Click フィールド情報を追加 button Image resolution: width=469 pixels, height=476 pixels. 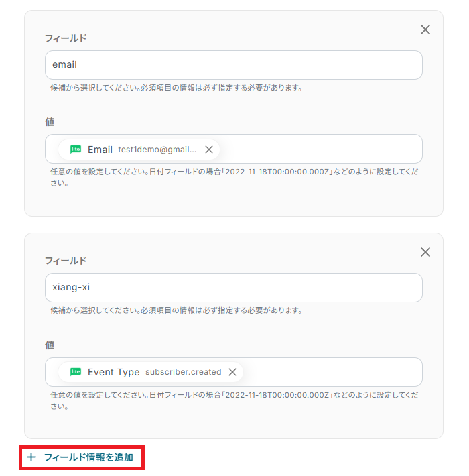(x=82, y=457)
